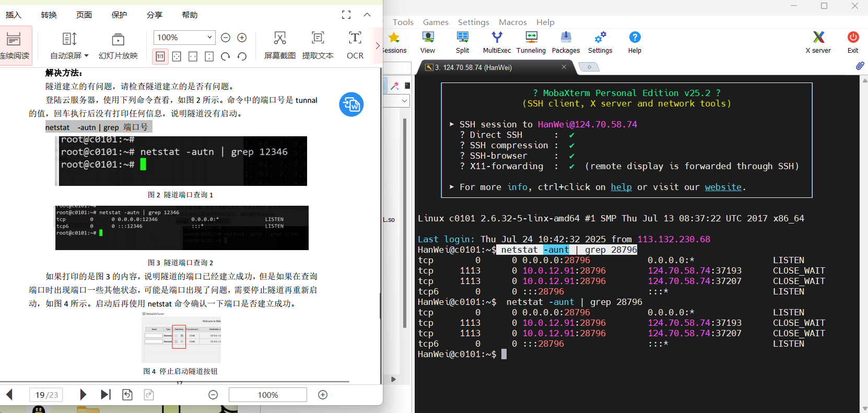Click MobaXterm MultiExec toolbar icon
This screenshot has height=413, width=868.
click(497, 42)
